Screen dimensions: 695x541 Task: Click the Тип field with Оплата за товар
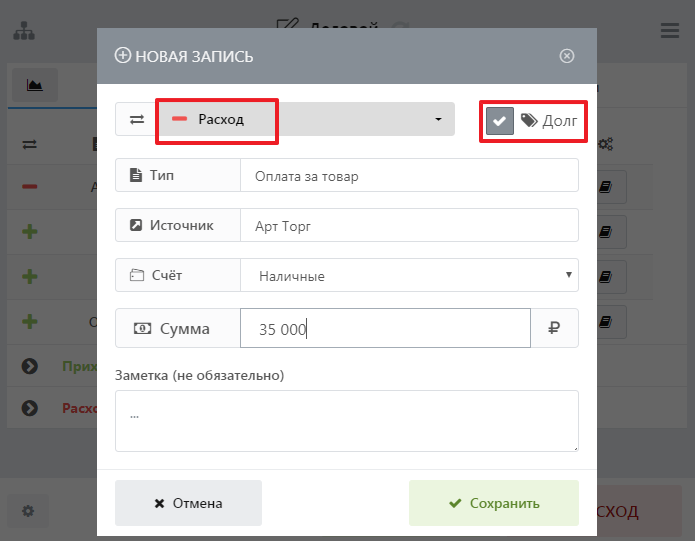409,175
